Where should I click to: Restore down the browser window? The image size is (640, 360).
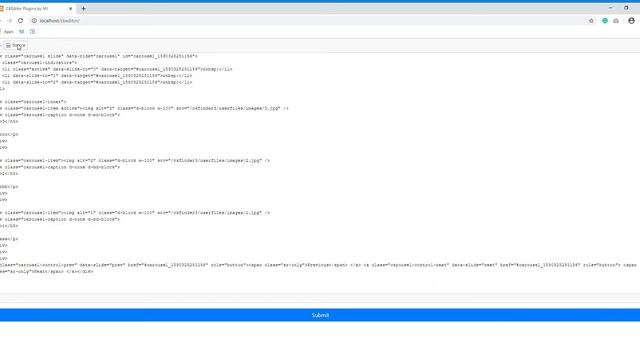click(626, 8)
